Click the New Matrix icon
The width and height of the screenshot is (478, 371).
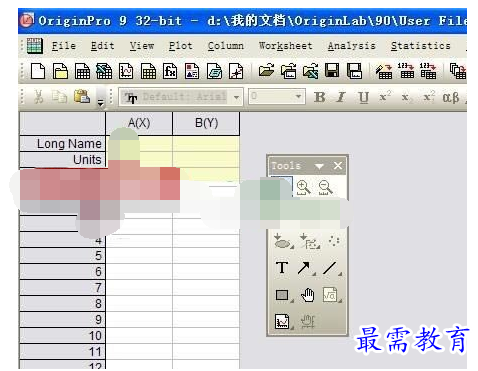point(148,71)
